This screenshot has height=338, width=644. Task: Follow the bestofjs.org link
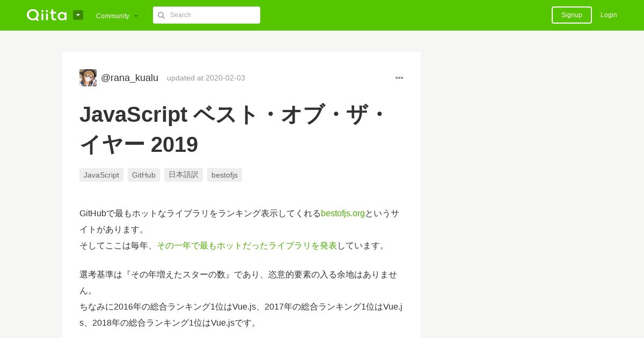pyautogui.click(x=343, y=213)
